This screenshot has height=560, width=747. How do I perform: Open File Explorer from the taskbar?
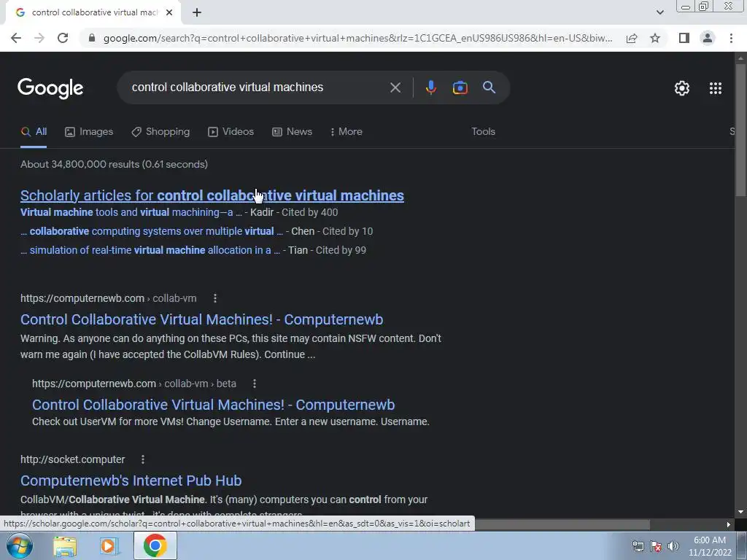65,546
